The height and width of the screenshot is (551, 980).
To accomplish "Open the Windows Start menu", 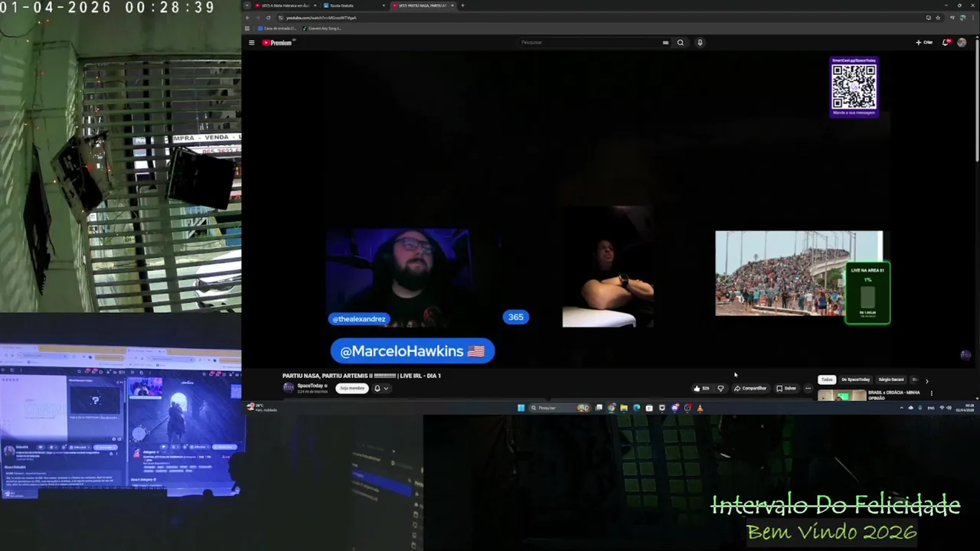I will point(521,408).
